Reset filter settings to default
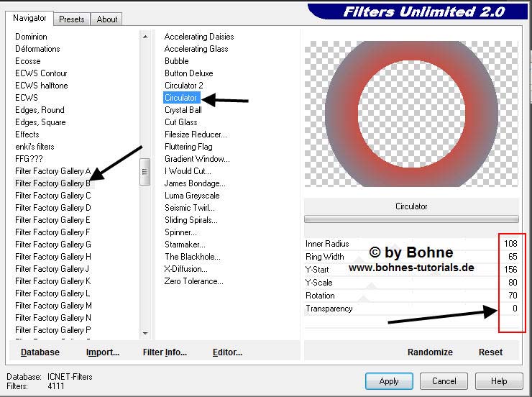This screenshot has height=397, width=532. (x=490, y=352)
